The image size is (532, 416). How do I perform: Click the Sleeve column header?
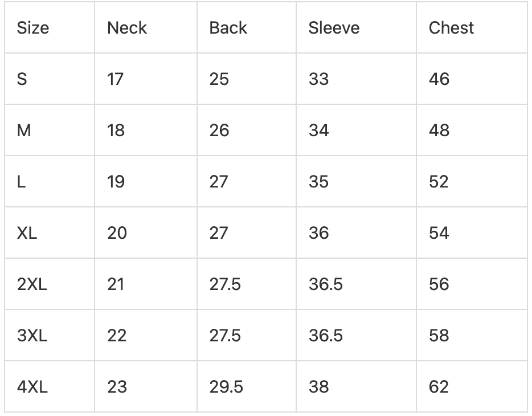pyautogui.click(x=334, y=28)
